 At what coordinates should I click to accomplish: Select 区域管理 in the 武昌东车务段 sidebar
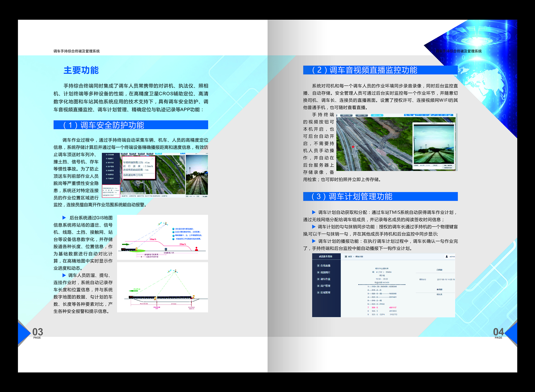pyautogui.click(x=324, y=293)
